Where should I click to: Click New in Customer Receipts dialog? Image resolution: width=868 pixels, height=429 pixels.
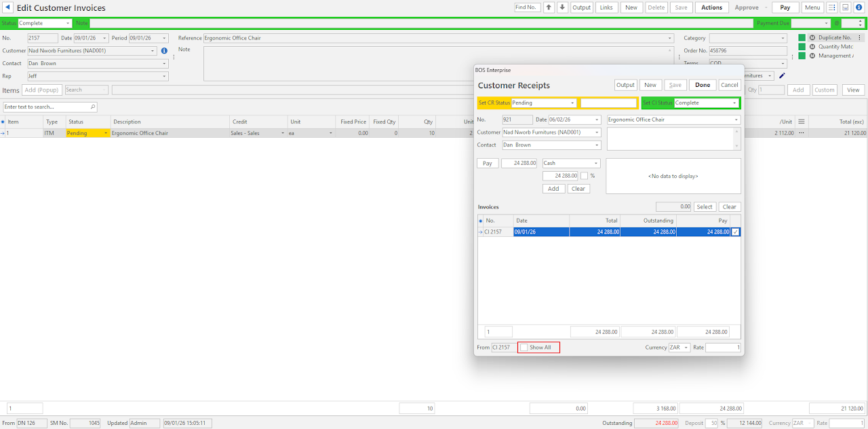pyautogui.click(x=650, y=85)
